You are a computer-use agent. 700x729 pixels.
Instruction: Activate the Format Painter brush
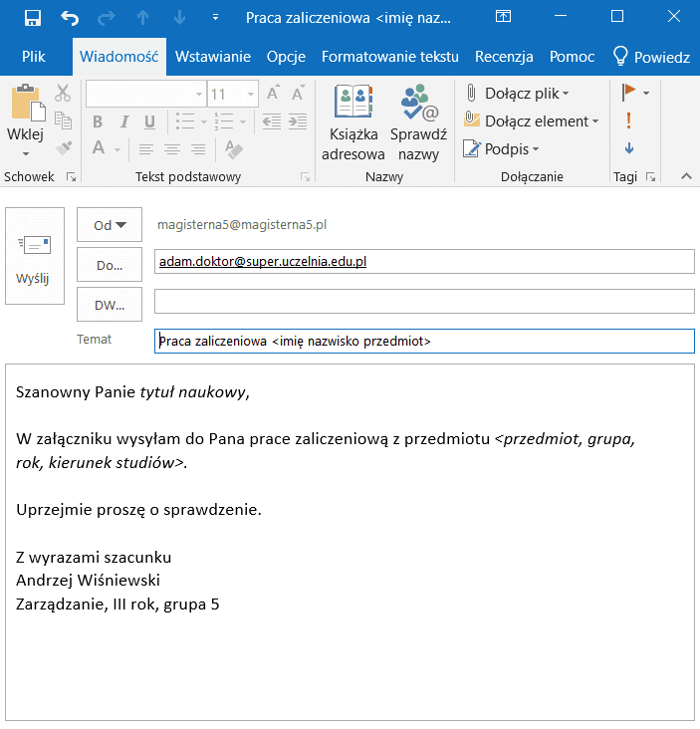pos(64,148)
